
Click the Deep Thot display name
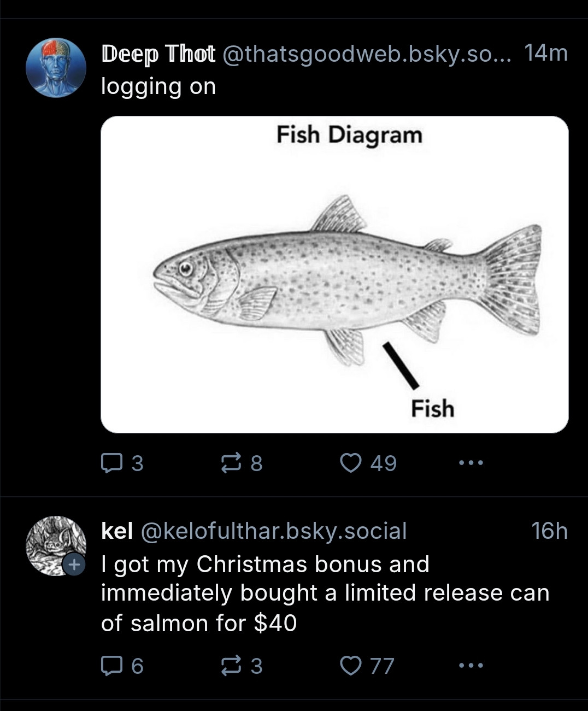click(158, 54)
